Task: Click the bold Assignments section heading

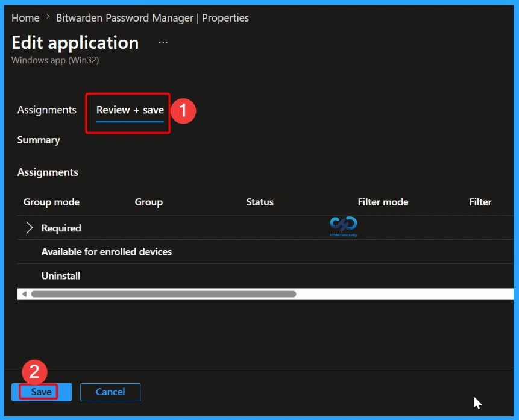Action: (48, 172)
